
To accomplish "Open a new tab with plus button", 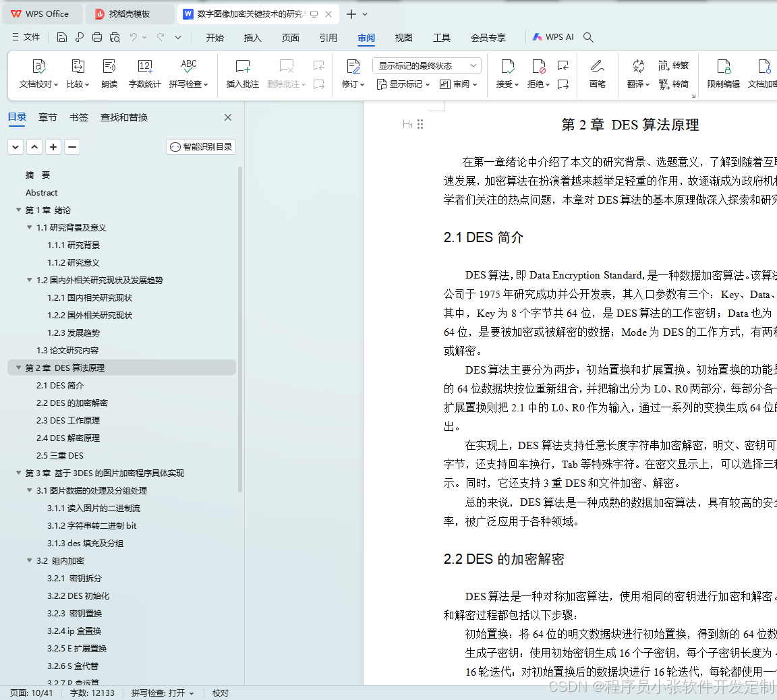I will click(351, 14).
